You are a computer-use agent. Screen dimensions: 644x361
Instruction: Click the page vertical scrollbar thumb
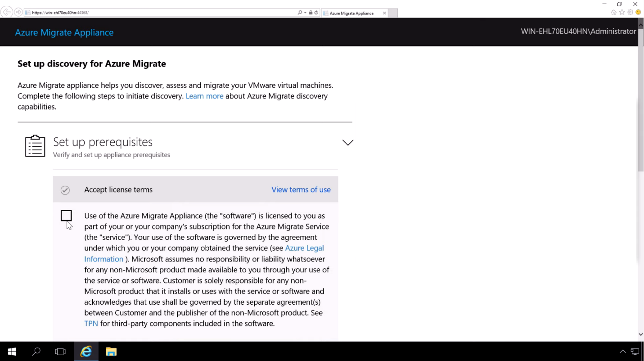point(641,101)
